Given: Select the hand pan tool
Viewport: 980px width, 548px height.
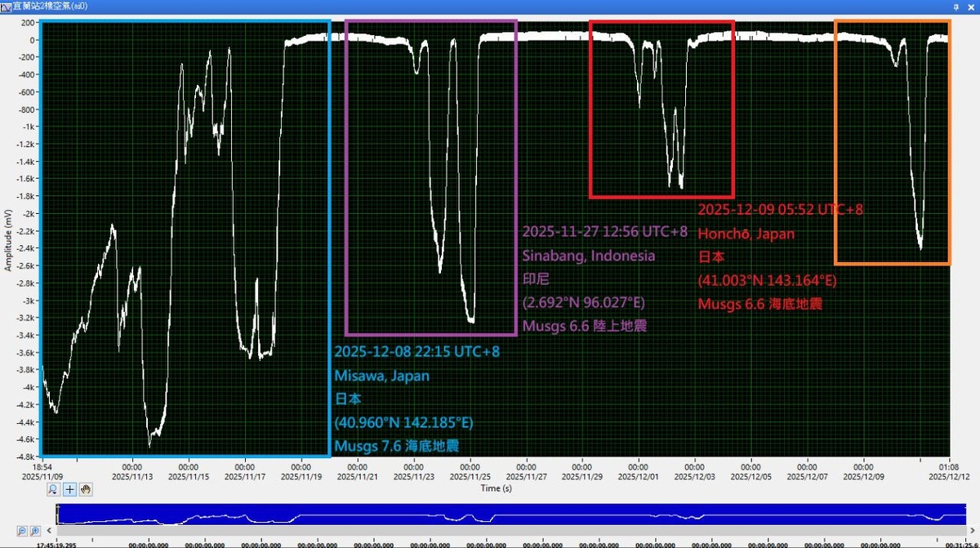Looking at the screenshot, I should click(x=86, y=489).
